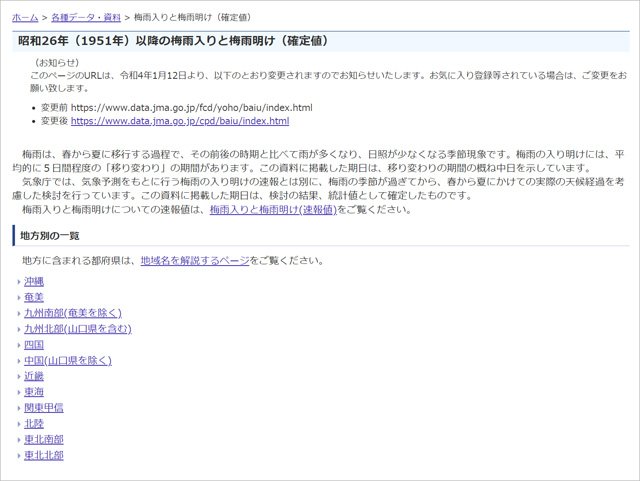Select the 北陸 region link
The width and height of the screenshot is (640, 481).
[x=34, y=424]
